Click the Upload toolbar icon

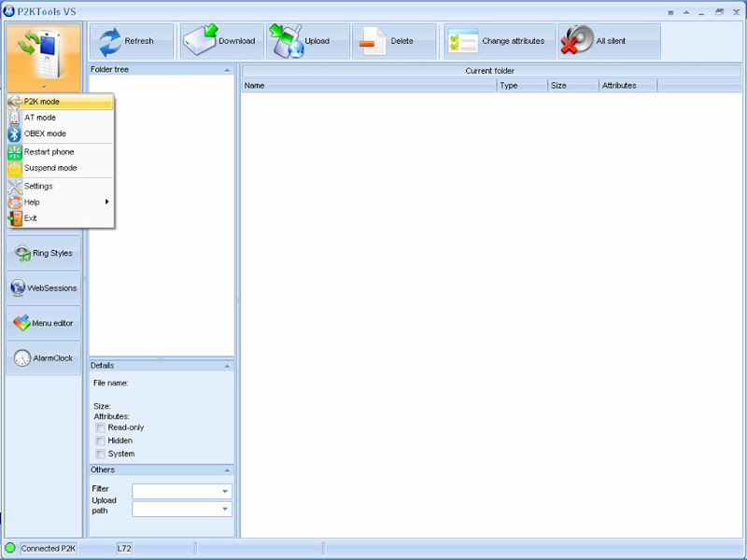[x=286, y=41]
